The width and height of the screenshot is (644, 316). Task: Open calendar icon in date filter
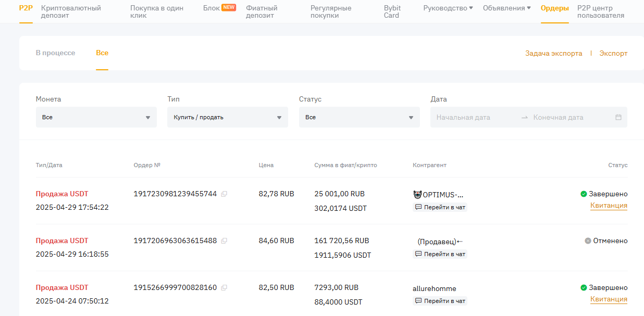tap(618, 117)
